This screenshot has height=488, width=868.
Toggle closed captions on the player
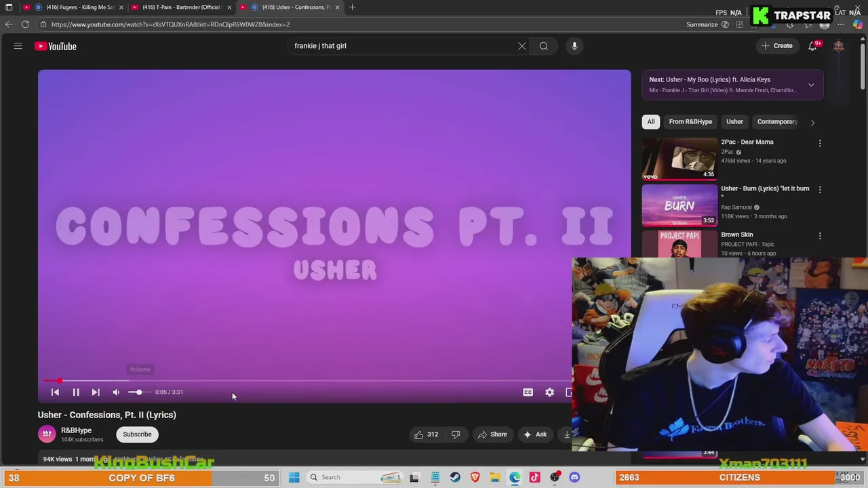click(x=528, y=392)
